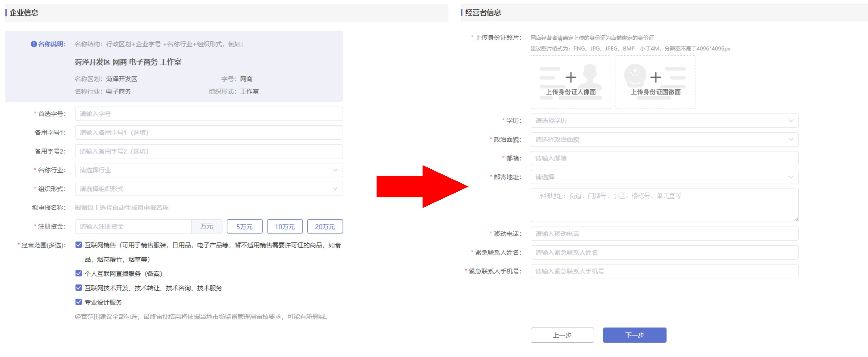Focus the 移动电话 input field
Viewport: 868px width, 357px height.
(665, 234)
